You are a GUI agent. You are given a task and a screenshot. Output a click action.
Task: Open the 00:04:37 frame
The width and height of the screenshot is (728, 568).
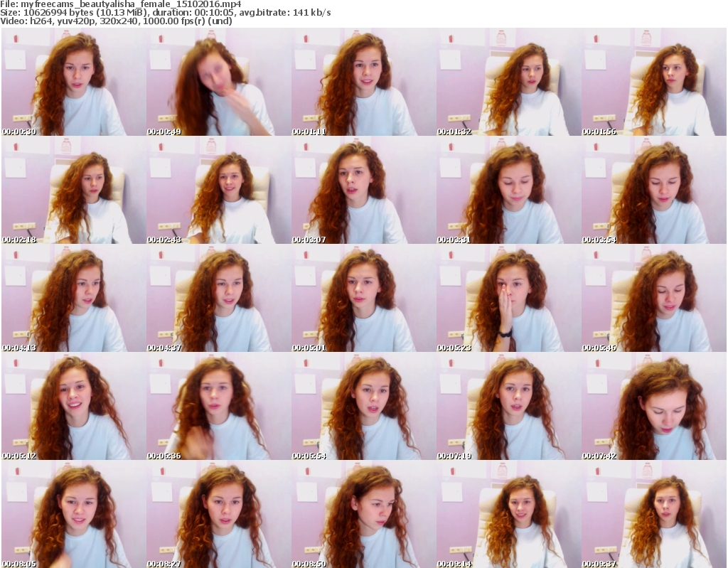[219, 298]
